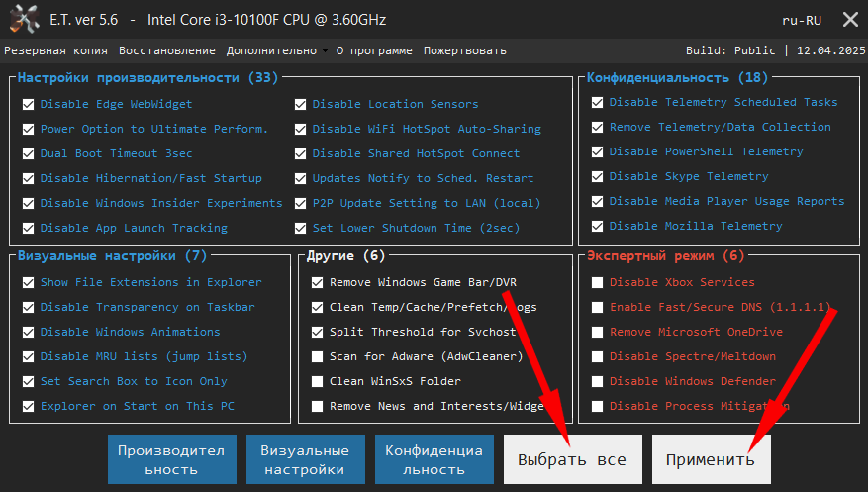Screen dimensions: 868x492
Task: Uncheck Remove Windows Game Bar/DVR
Action: click(x=317, y=282)
